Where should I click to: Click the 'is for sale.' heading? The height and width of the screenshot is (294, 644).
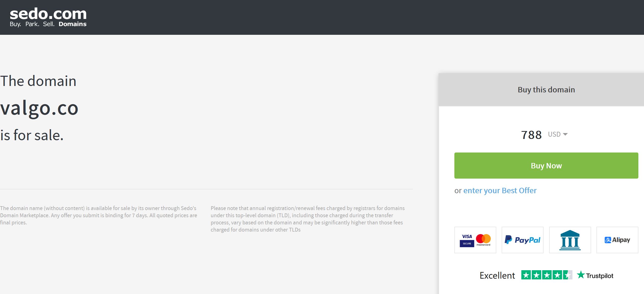click(x=32, y=135)
